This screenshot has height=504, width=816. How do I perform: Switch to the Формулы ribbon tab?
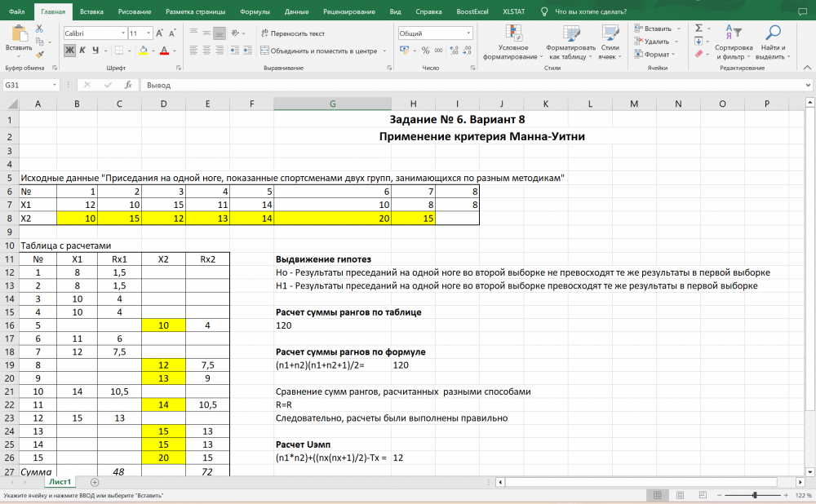[255, 12]
